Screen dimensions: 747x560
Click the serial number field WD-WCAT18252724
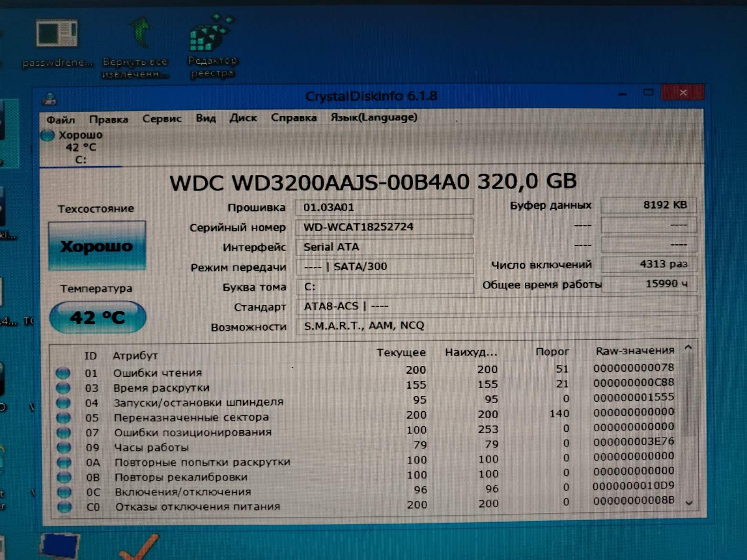click(x=384, y=227)
